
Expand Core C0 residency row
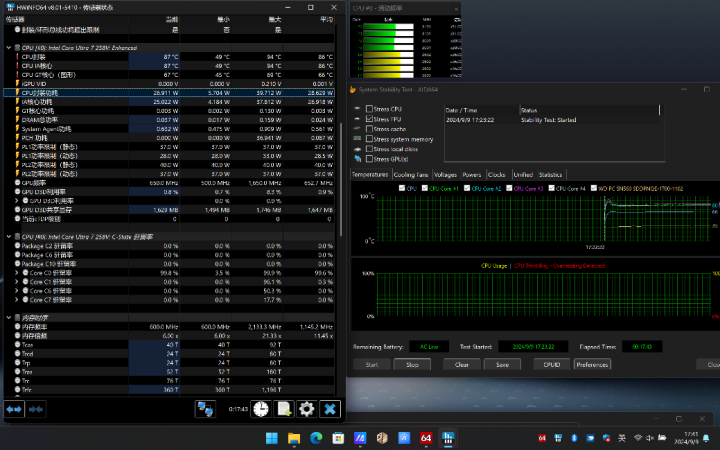point(17,273)
